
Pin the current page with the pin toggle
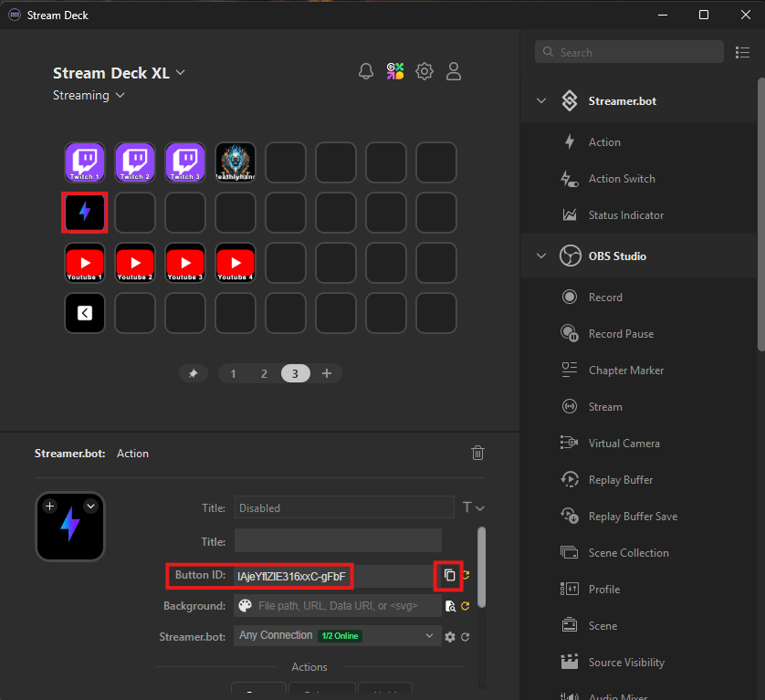tap(193, 373)
